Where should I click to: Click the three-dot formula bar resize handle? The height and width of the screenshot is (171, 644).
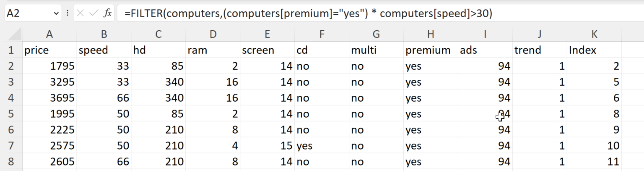click(68, 13)
